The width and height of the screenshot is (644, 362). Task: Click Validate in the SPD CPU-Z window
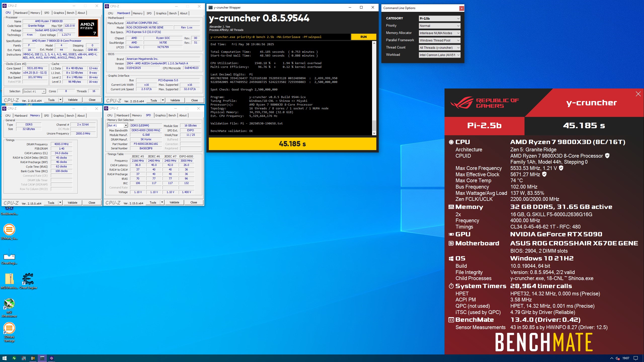pos(174,202)
